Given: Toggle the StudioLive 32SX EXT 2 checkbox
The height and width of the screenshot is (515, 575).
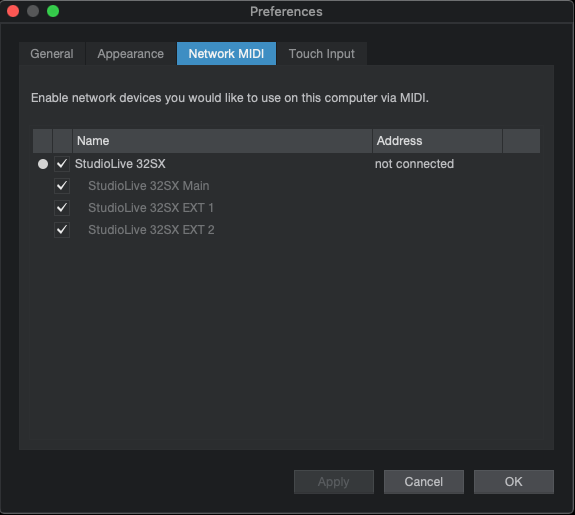Looking at the screenshot, I should point(62,230).
